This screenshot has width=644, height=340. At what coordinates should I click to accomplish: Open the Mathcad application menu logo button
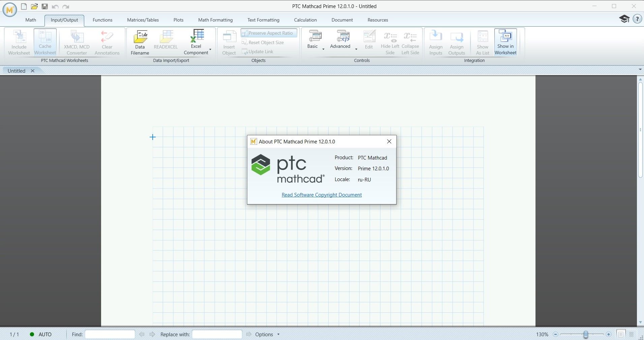tap(10, 10)
